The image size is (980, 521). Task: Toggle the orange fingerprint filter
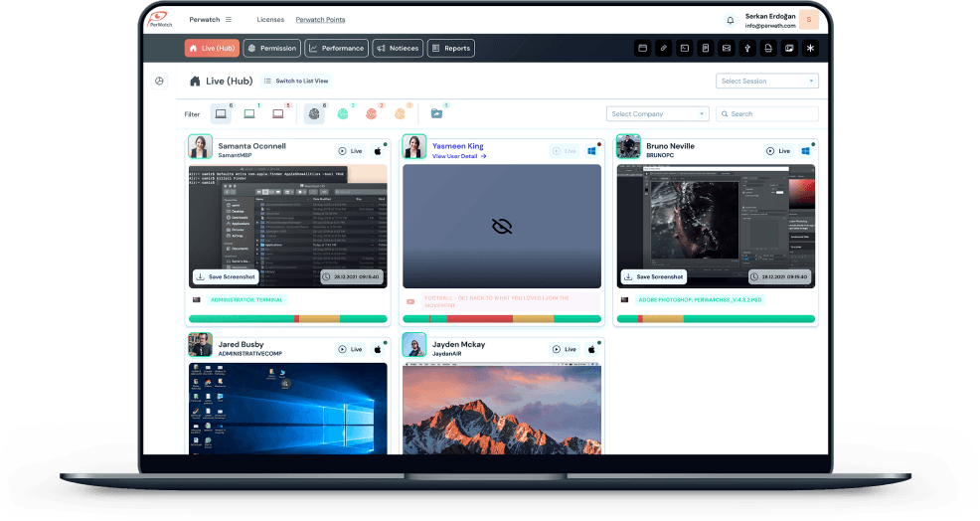coord(400,113)
